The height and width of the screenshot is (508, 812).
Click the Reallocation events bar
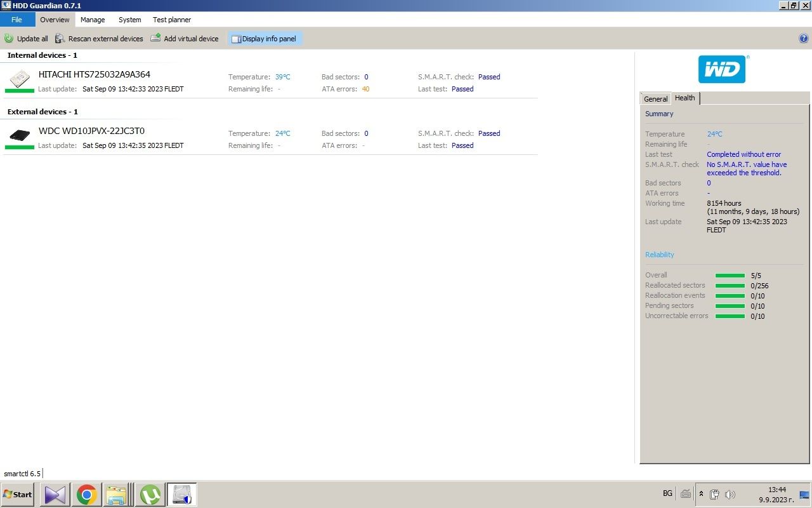[730, 296]
